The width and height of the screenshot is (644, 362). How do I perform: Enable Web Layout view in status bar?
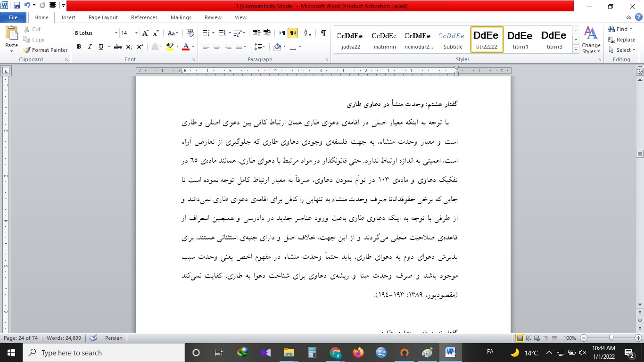pyautogui.click(x=537, y=338)
